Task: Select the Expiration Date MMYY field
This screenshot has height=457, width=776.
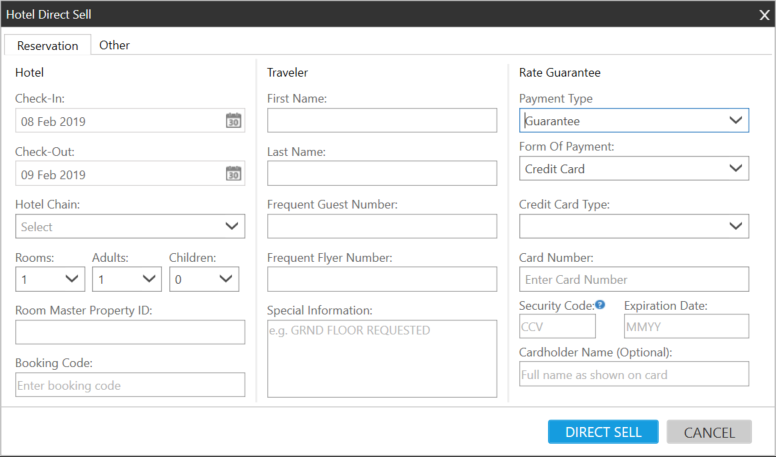Action: click(685, 326)
